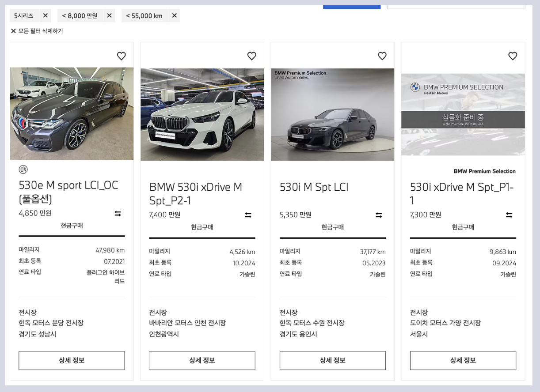Image resolution: width=540 pixels, height=392 pixels.
Task: Click the < 55,000 km filter label
Action: pos(144,15)
